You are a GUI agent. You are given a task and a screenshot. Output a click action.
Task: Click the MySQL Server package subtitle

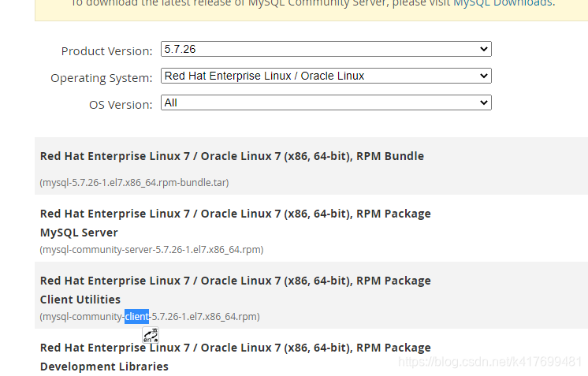pos(79,233)
